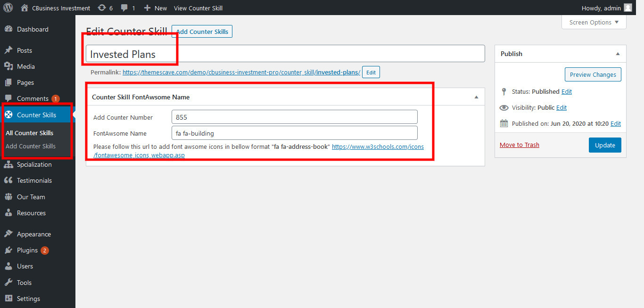Click the Plugins plug icon
The image size is (644, 308).
point(8,250)
